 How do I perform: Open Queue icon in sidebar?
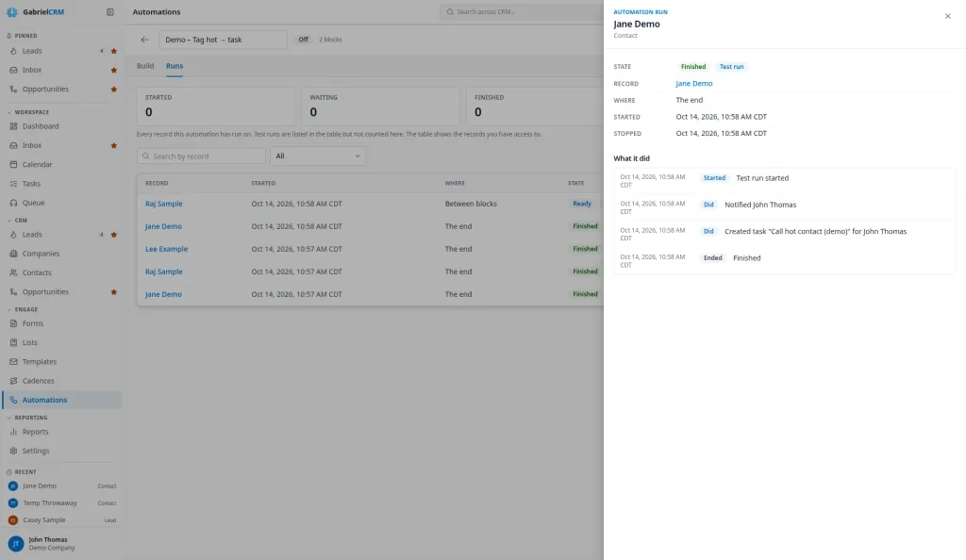[x=13, y=203]
